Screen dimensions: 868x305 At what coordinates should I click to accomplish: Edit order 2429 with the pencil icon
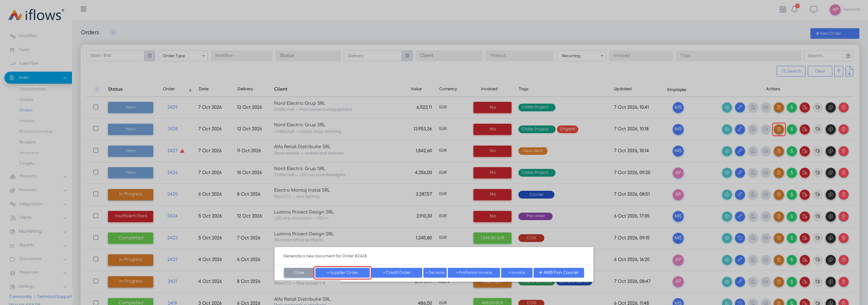coord(740,108)
